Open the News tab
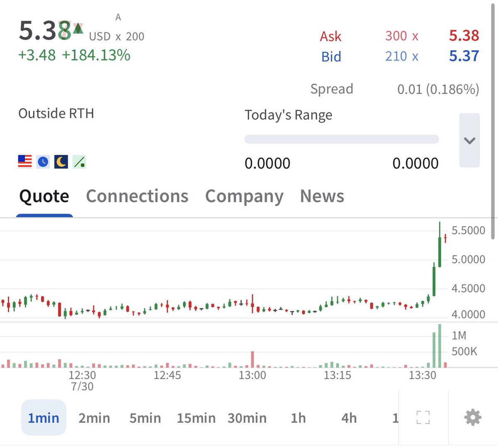498x448 pixels. coord(322,196)
